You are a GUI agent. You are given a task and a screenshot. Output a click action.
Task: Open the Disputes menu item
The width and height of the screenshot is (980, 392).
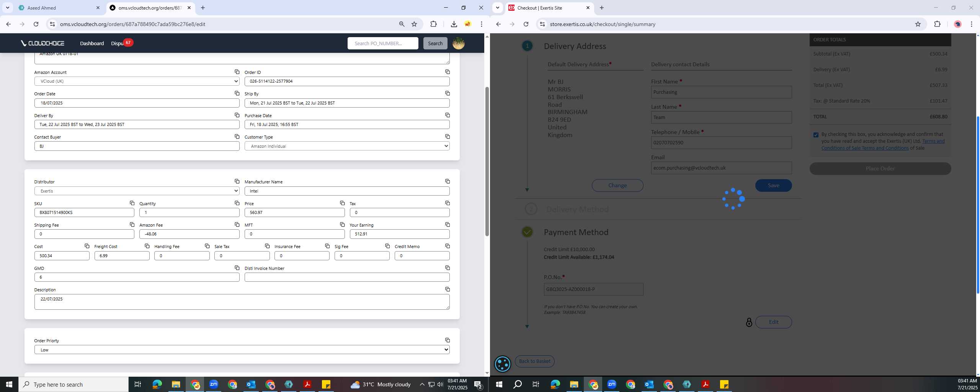pyautogui.click(x=117, y=43)
